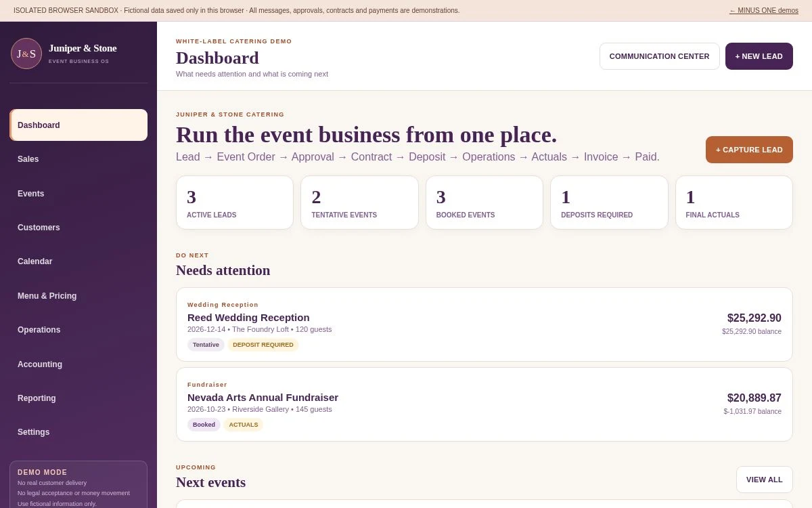The height and width of the screenshot is (508, 812).
Task: Open the Deposits Required stat card
Action: coord(609,203)
